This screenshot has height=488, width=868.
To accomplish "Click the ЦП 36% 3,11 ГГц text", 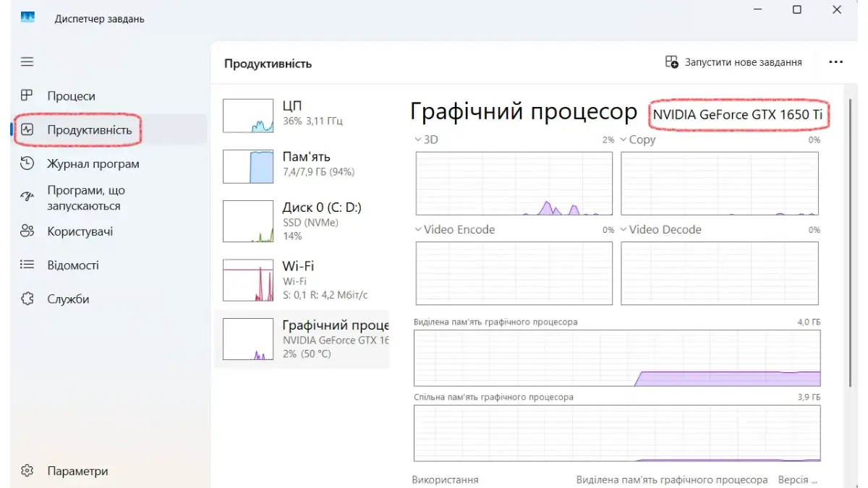I will tap(312, 121).
